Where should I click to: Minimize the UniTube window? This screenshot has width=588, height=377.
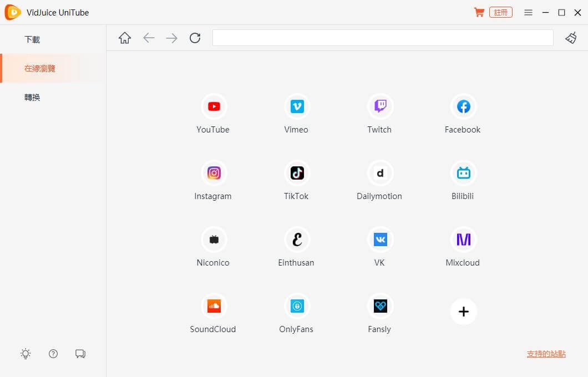(x=546, y=12)
